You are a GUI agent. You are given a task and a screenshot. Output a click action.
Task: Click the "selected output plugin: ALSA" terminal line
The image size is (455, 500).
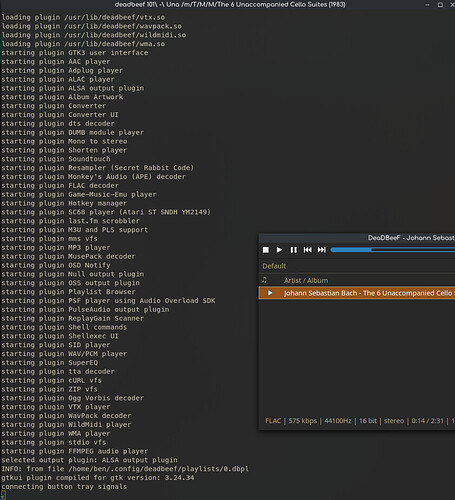point(89,460)
